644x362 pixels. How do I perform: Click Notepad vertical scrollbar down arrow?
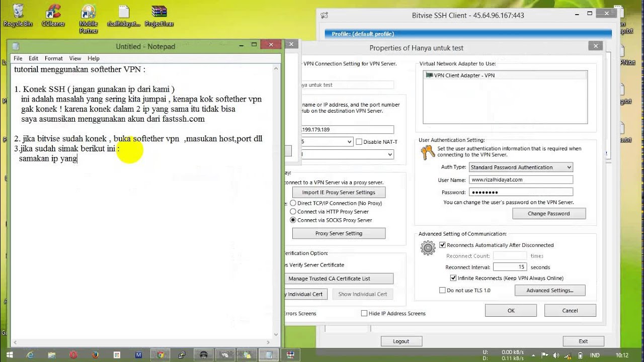(276, 334)
